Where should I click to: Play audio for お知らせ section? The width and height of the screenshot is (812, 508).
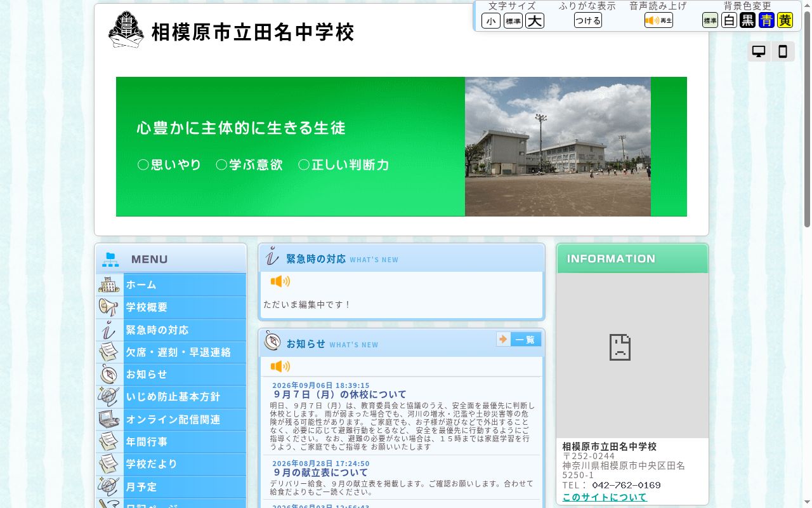280,366
